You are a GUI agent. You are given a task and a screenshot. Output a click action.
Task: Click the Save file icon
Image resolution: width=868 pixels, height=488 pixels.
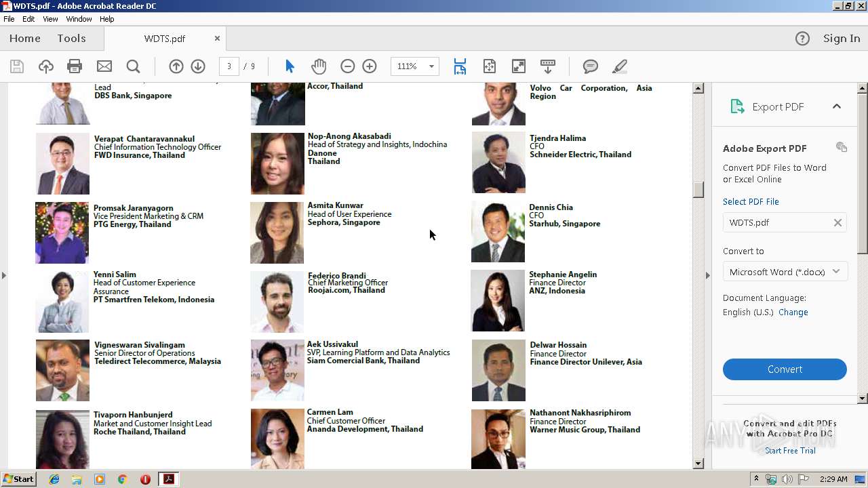[x=17, y=66]
